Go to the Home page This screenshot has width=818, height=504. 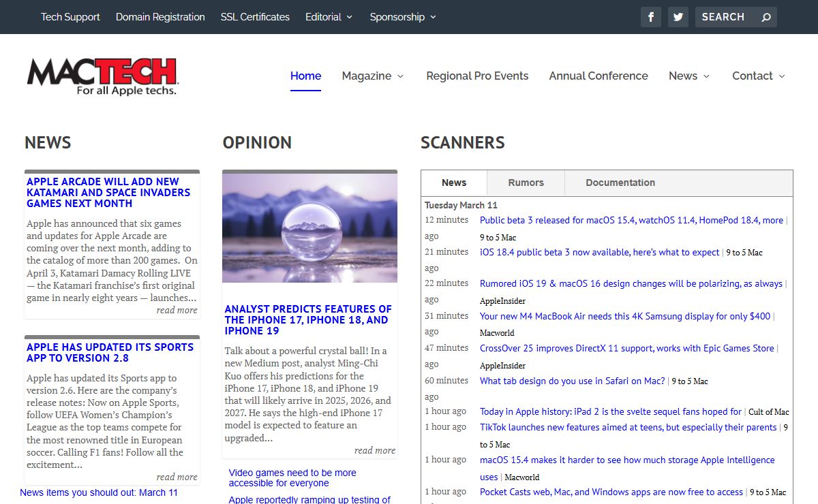point(305,76)
